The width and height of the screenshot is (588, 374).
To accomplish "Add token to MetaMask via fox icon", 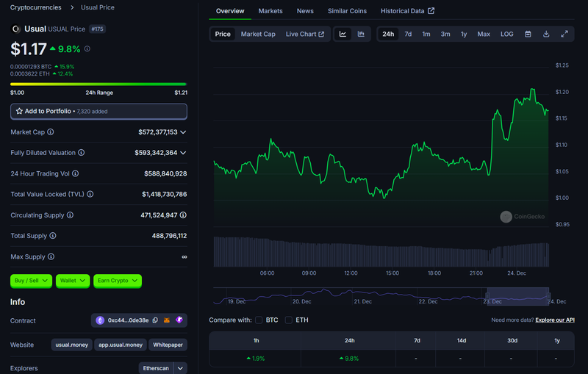I will (167, 320).
